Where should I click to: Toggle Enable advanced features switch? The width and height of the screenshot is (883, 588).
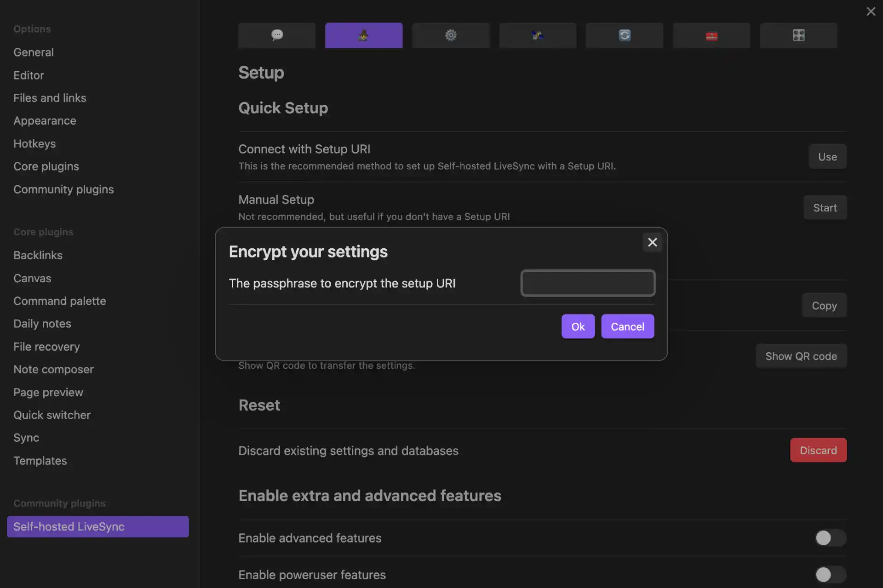point(830,537)
